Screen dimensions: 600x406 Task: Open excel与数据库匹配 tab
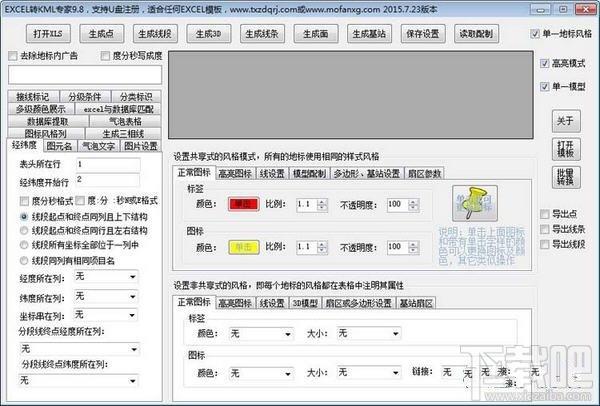click(x=118, y=109)
